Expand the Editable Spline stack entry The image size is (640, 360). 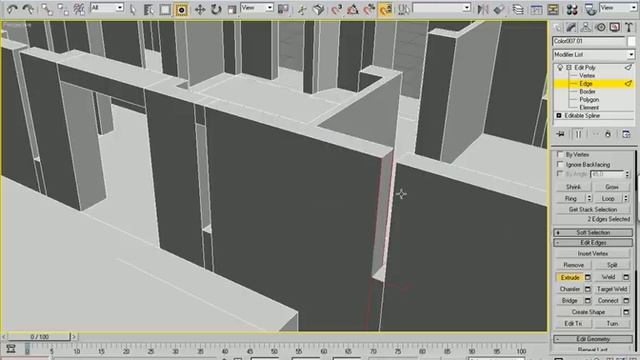point(559,116)
